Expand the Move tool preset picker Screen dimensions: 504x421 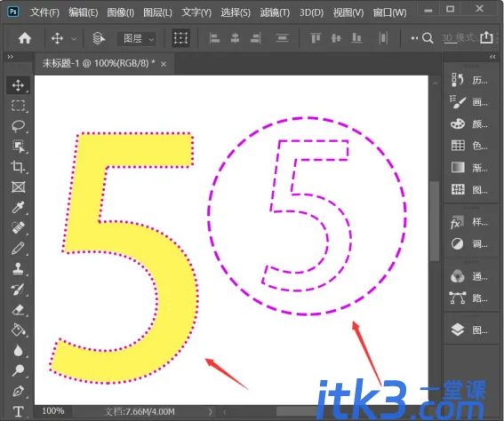coord(74,39)
